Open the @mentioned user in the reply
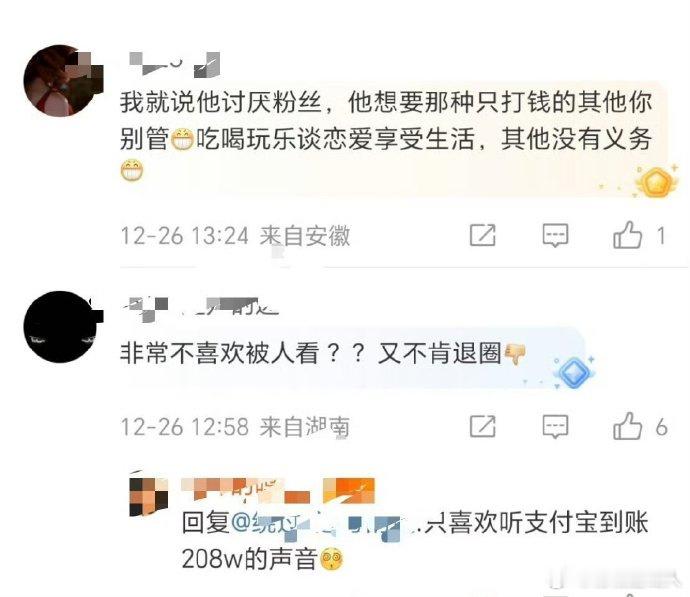This screenshot has height=597, width=690. (x=317, y=524)
